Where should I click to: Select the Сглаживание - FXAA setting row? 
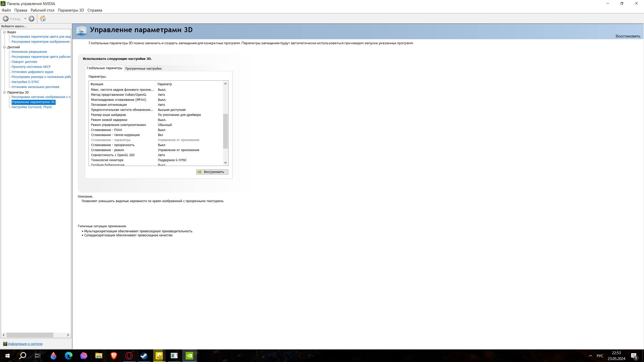coord(106,130)
